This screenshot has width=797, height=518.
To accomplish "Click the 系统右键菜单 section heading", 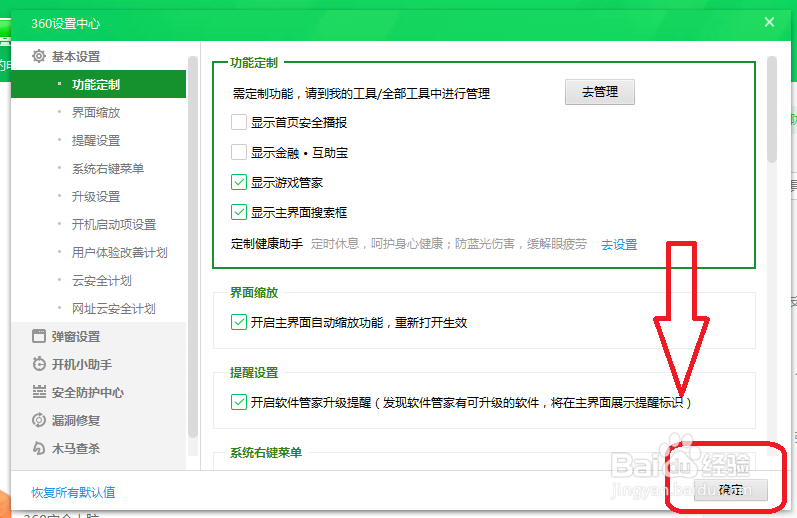I will point(266,452).
